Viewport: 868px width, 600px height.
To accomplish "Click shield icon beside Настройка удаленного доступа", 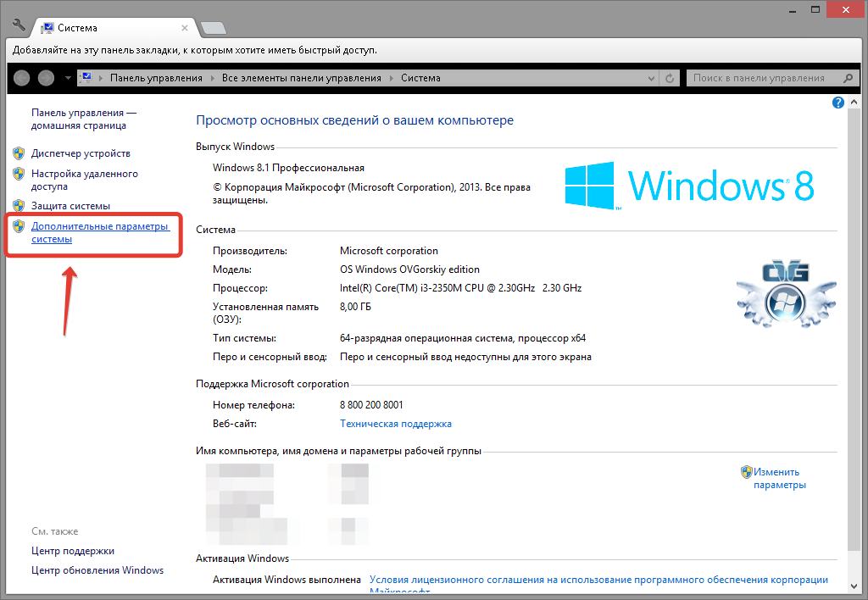I will [19, 174].
